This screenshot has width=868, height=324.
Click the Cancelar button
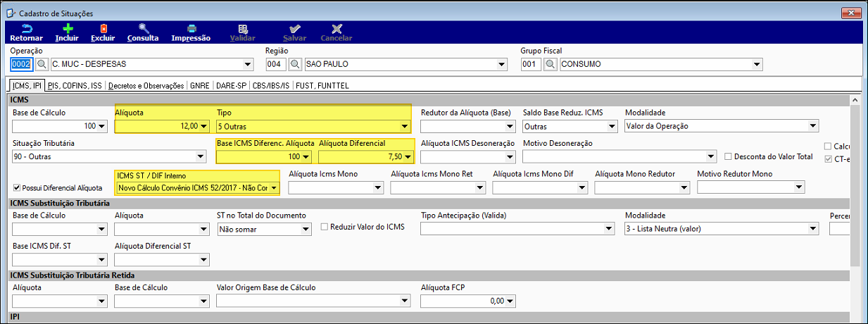336,32
